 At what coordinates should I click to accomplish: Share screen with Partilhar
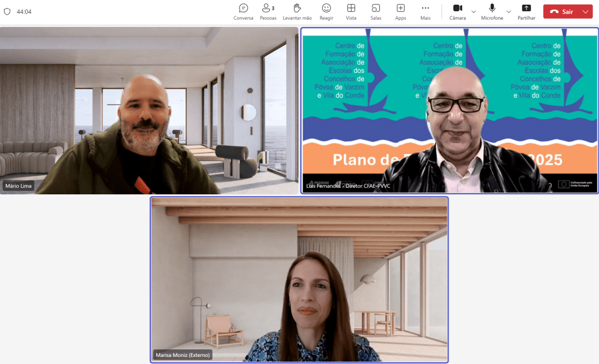[x=526, y=12]
